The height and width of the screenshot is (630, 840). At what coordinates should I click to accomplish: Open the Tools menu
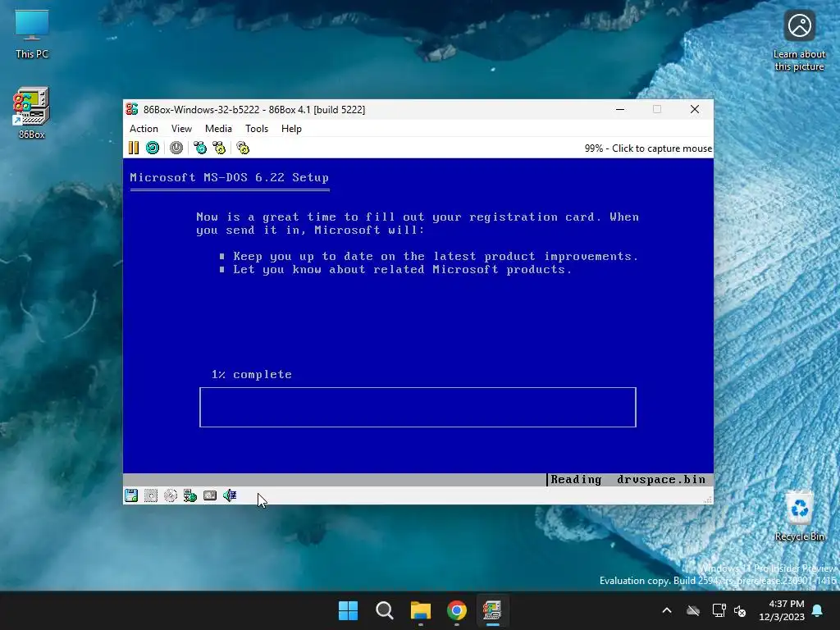257,129
